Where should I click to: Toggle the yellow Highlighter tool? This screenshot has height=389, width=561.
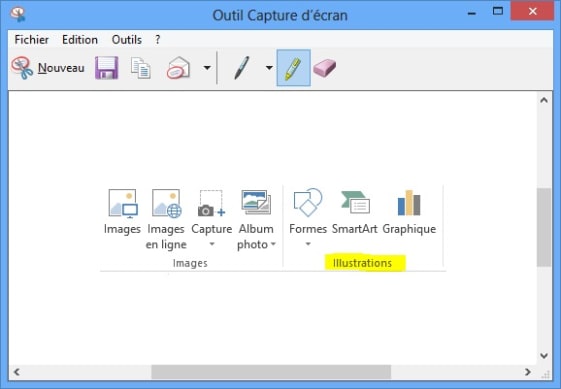pyautogui.click(x=293, y=68)
